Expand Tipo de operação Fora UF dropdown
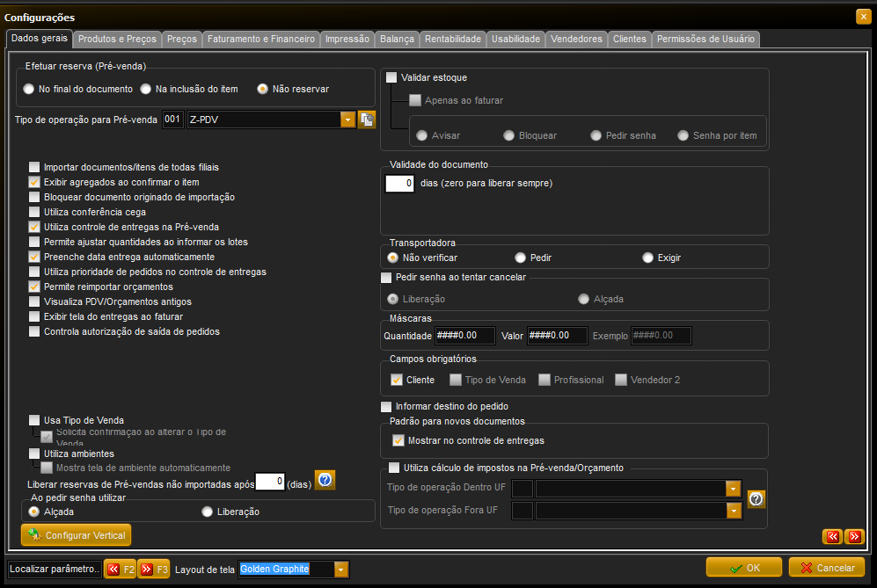 point(734,511)
